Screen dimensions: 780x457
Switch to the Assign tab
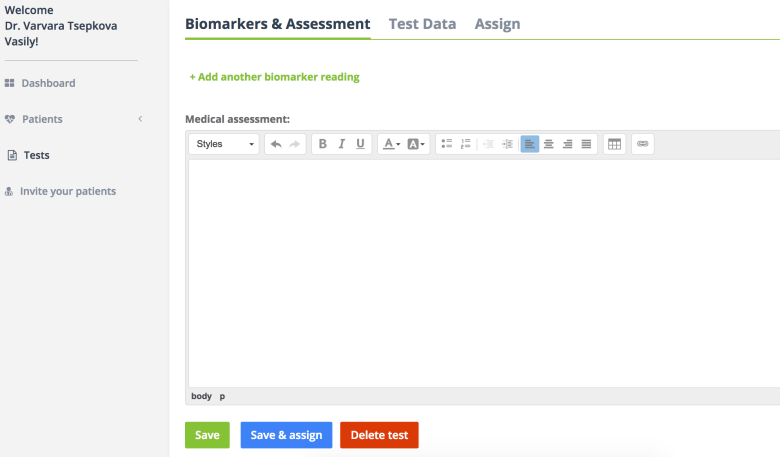point(497,24)
